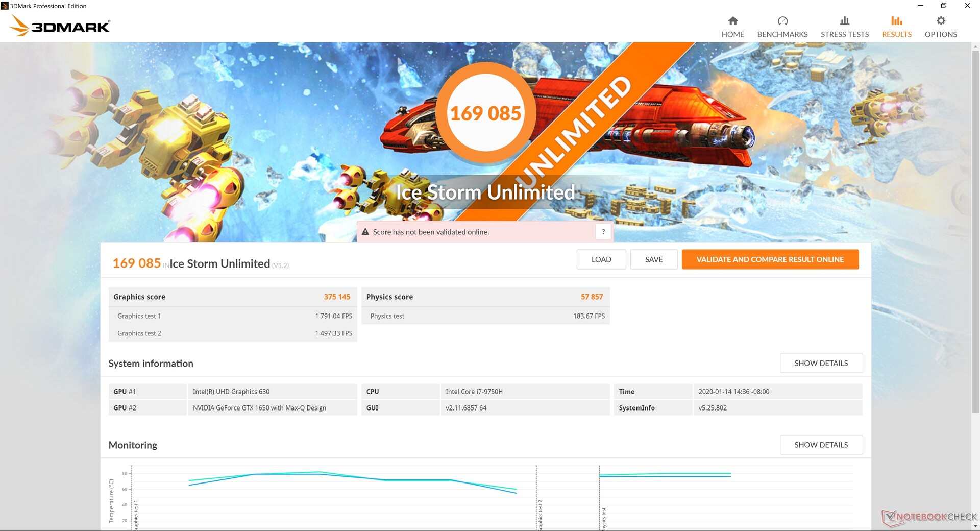Screen dimensions: 980x531
Task: Click the orange 169 085 result heading
Action: [x=136, y=263]
